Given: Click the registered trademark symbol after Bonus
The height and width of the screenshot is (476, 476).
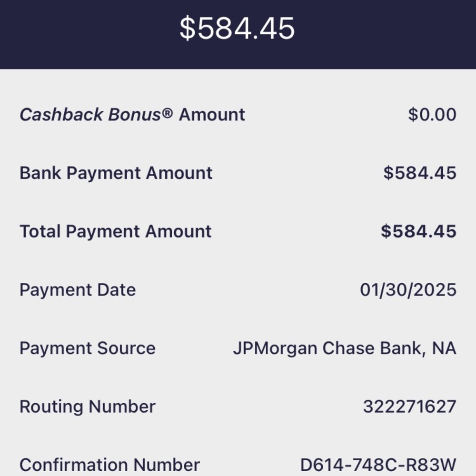Looking at the screenshot, I should [167, 113].
